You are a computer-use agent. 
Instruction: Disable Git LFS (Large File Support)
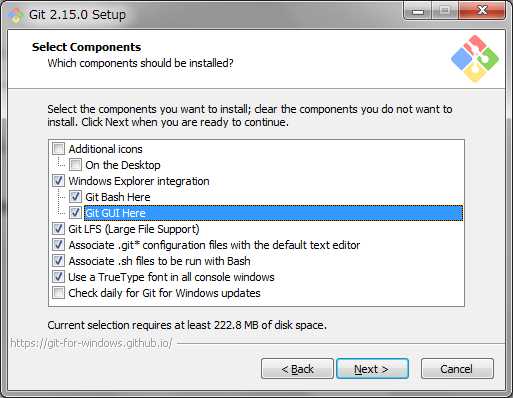click(58, 229)
